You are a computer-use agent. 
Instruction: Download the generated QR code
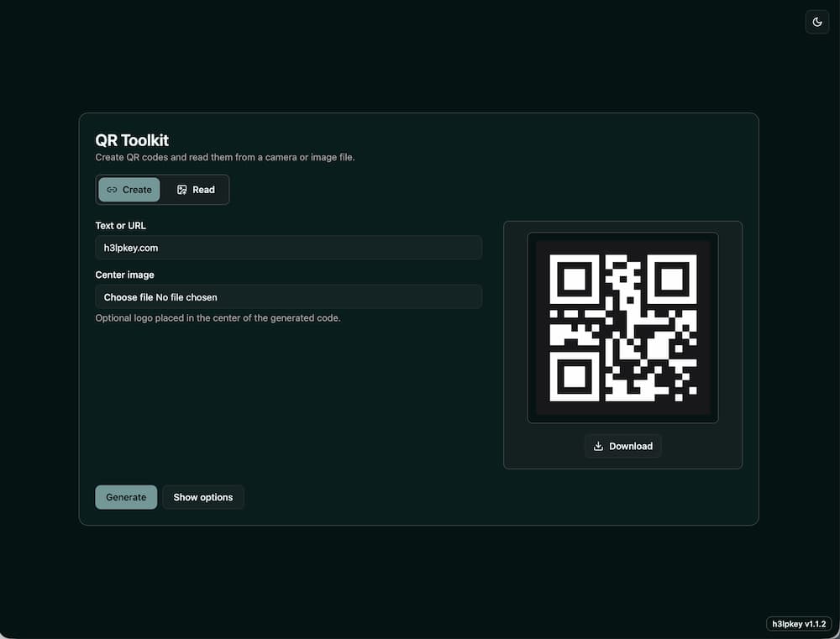pyautogui.click(x=623, y=446)
